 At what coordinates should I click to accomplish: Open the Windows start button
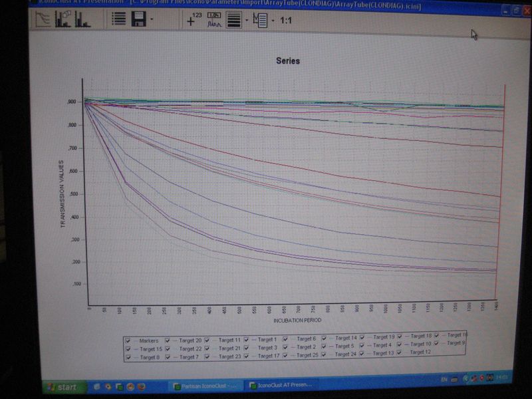click(x=65, y=387)
